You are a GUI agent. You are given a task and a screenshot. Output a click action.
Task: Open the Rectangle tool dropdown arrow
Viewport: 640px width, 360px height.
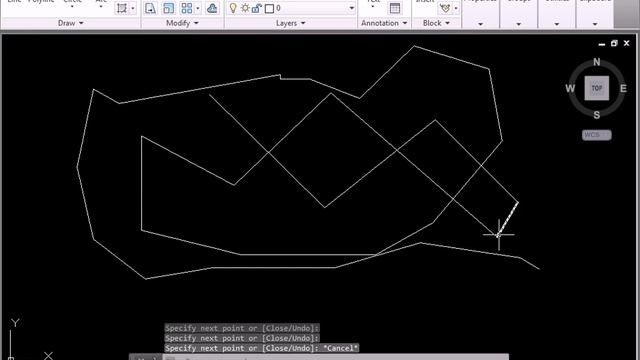[133, 8]
